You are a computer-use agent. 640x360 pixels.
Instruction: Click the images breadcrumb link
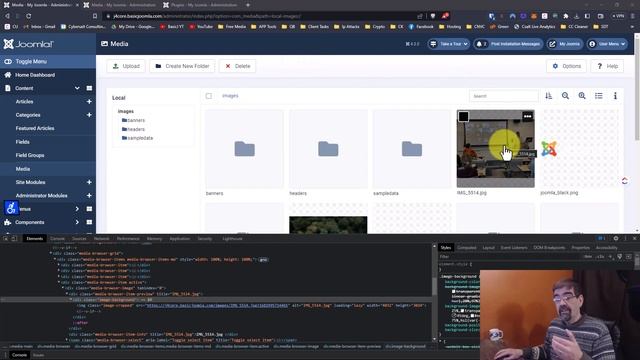tap(230, 96)
